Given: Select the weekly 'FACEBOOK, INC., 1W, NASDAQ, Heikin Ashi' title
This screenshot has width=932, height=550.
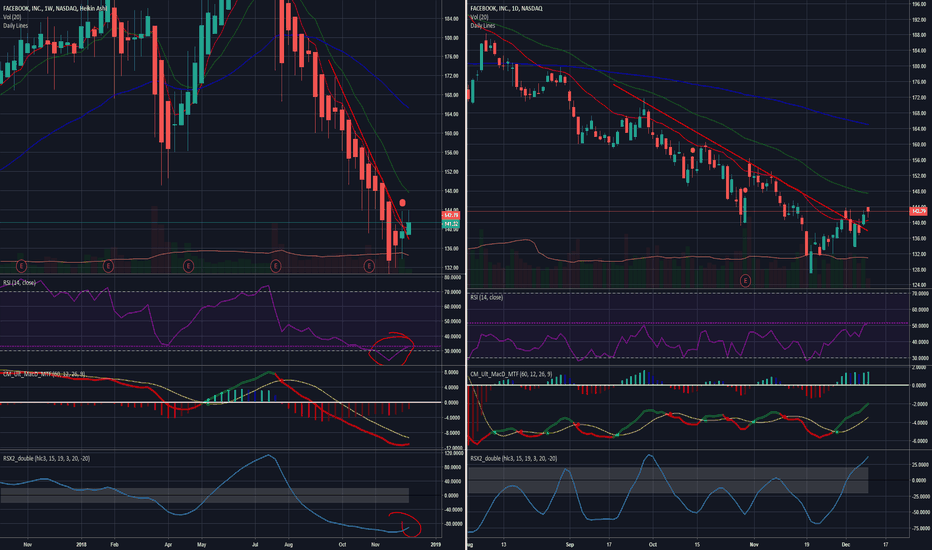Looking at the screenshot, I should coord(55,9).
